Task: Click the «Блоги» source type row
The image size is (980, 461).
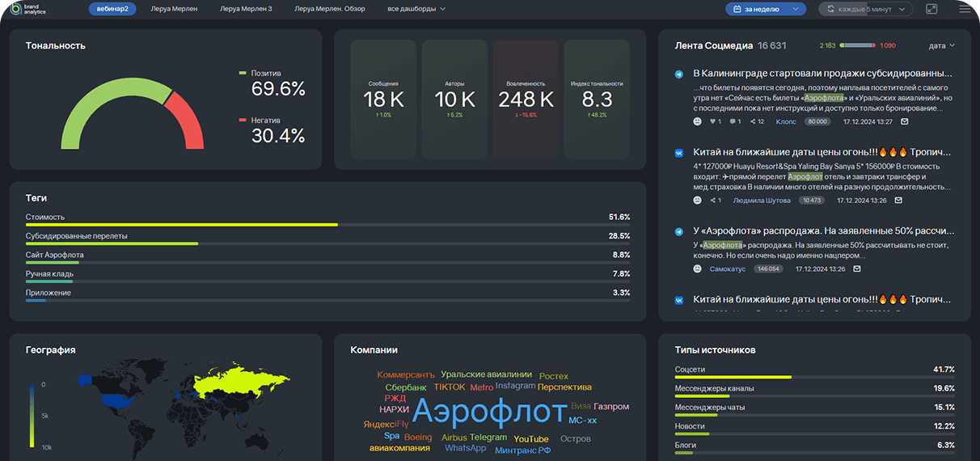Action: coord(815,448)
